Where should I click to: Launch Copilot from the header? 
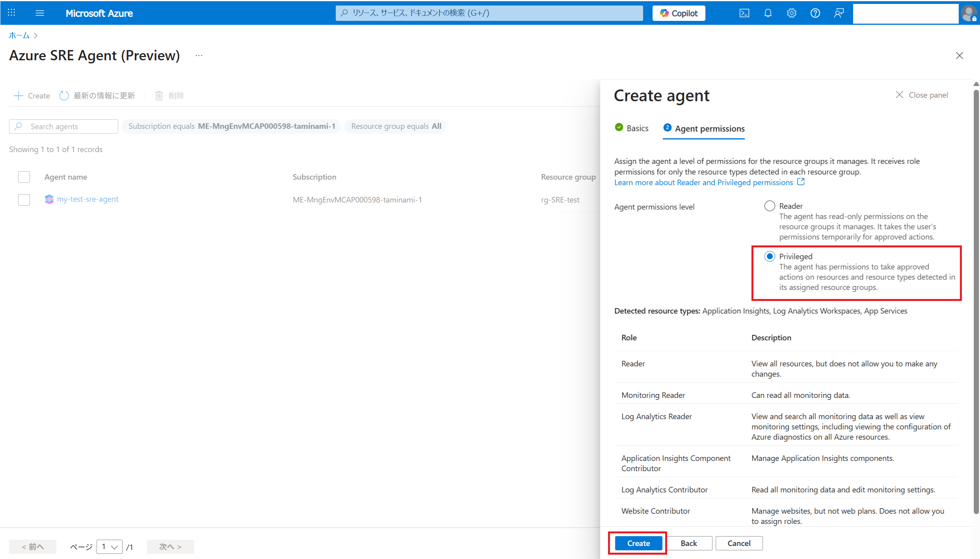click(x=679, y=13)
